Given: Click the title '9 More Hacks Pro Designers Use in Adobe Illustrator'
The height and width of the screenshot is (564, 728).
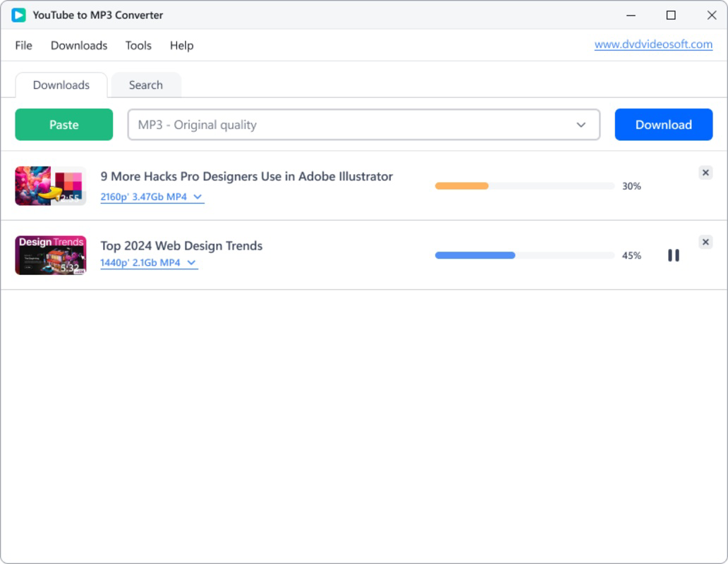Looking at the screenshot, I should (x=246, y=177).
